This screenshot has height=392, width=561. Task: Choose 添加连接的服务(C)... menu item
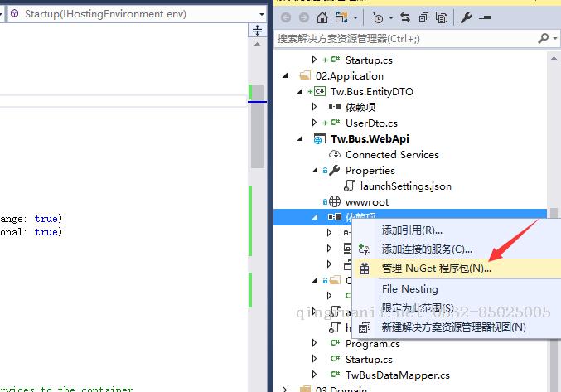427,249
